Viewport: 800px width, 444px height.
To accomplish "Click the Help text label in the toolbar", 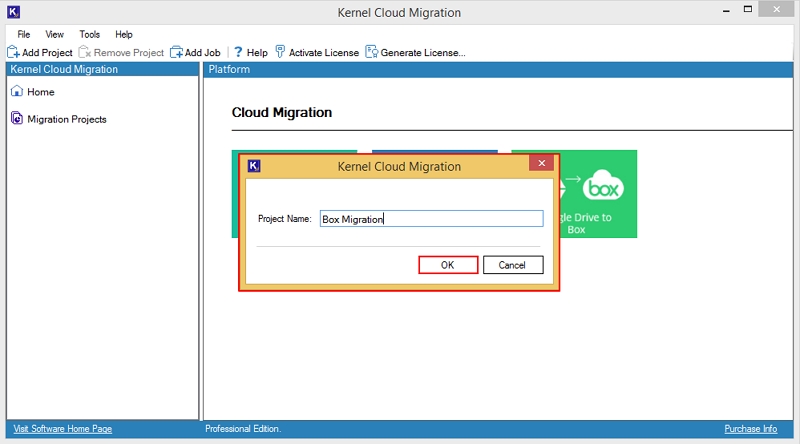I will [257, 53].
